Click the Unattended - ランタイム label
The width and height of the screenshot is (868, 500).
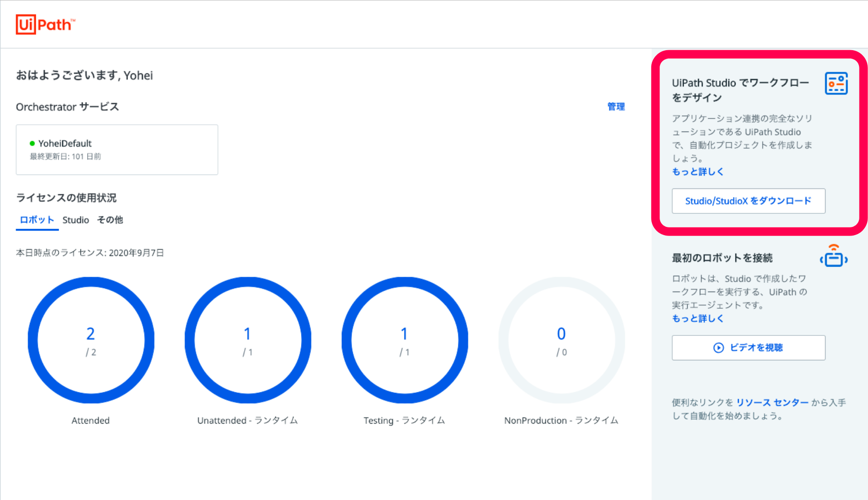(247, 420)
